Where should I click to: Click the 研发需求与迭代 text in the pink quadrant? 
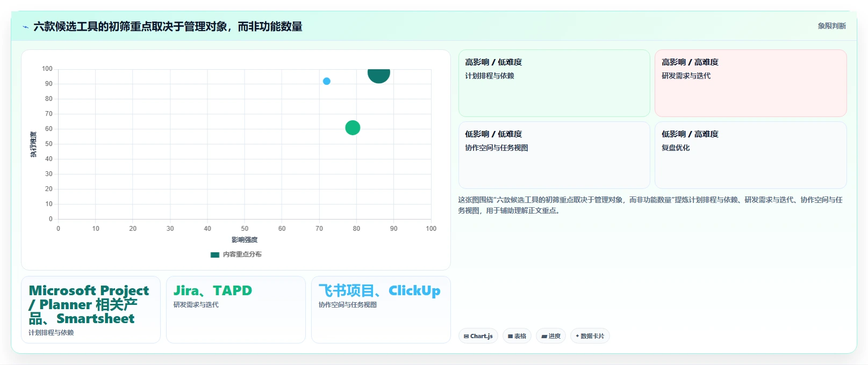click(686, 76)
